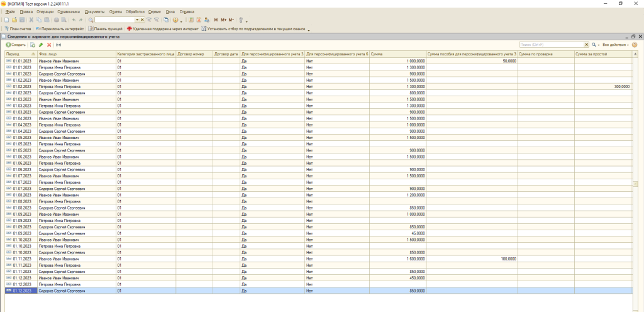Click the red X delete record icon
The height and width of the screenshot is (312, 644).
49,45
